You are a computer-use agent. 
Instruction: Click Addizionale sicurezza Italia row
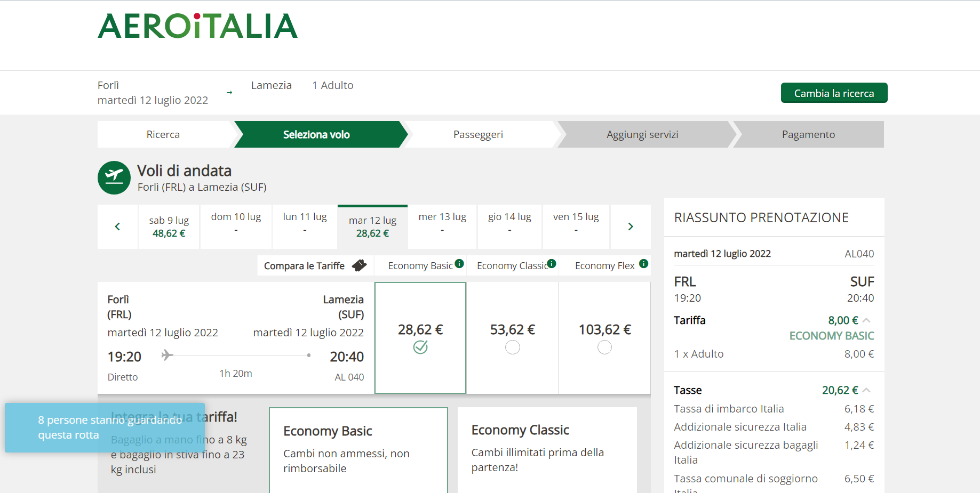774,427
